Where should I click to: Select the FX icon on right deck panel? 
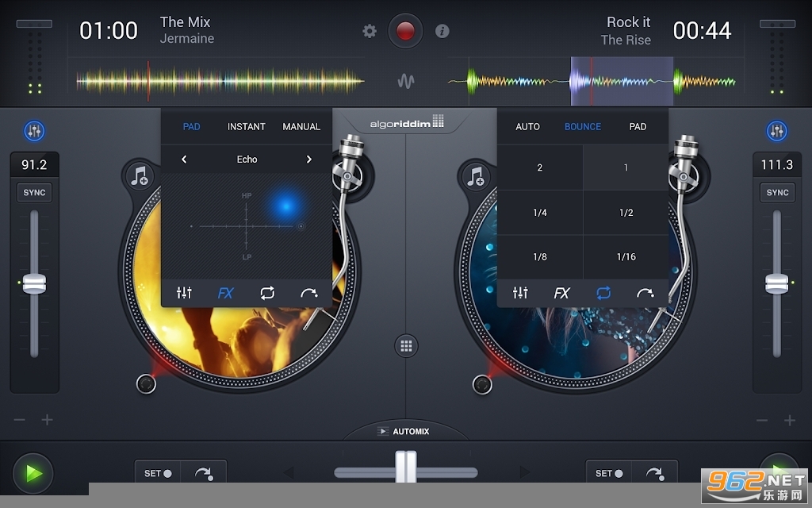tap(561, 293)
